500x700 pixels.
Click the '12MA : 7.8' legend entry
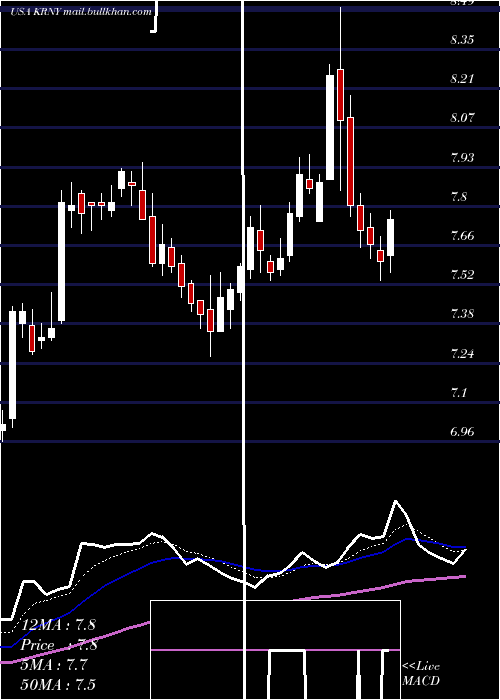(x=58, y=625)
